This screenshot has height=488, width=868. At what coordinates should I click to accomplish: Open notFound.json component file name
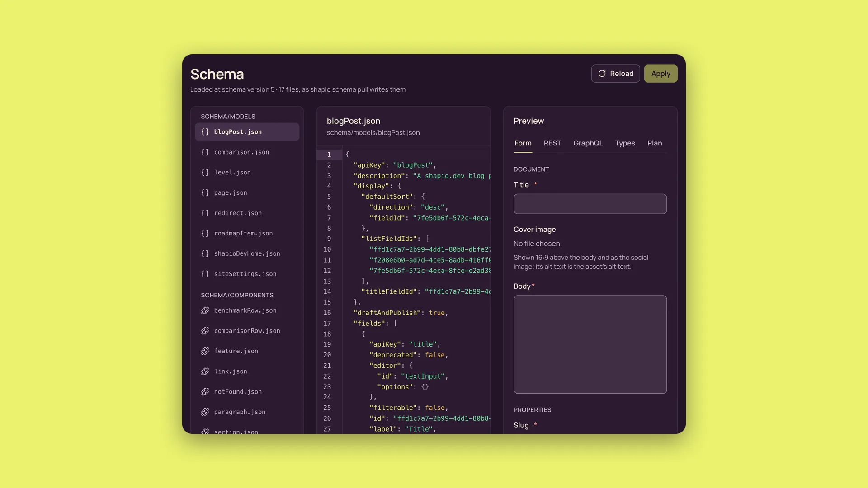pyautogui.click(x=238, y=392)
